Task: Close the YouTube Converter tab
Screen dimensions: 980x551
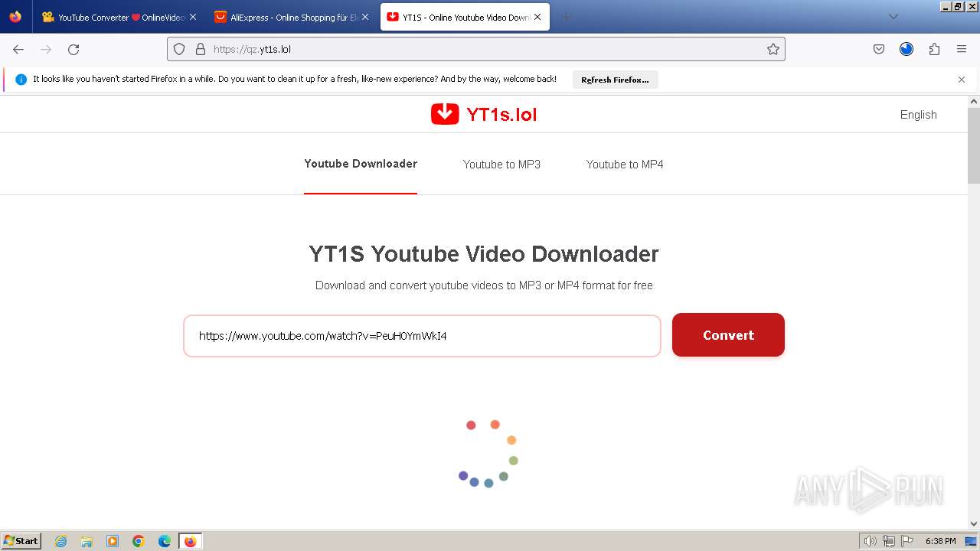Action: pyautogui.click(x=193, y=17)
